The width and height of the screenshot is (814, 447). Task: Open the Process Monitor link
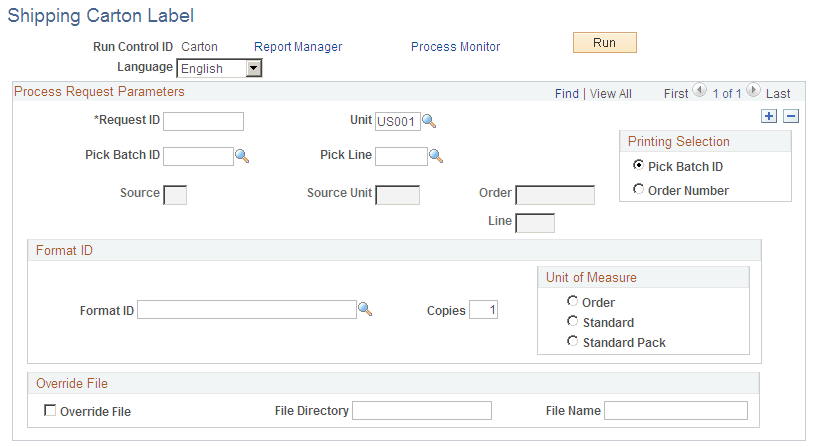click(x=455, y=47)
